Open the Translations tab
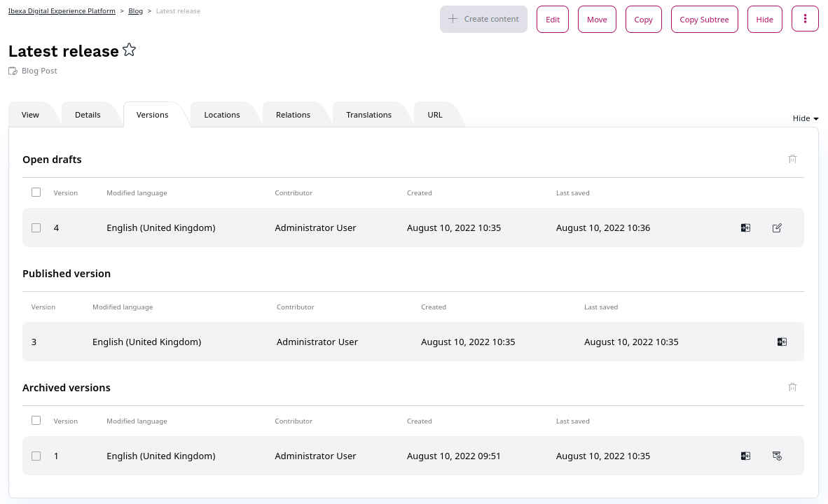The image size is (828, 504). point(368,115)
